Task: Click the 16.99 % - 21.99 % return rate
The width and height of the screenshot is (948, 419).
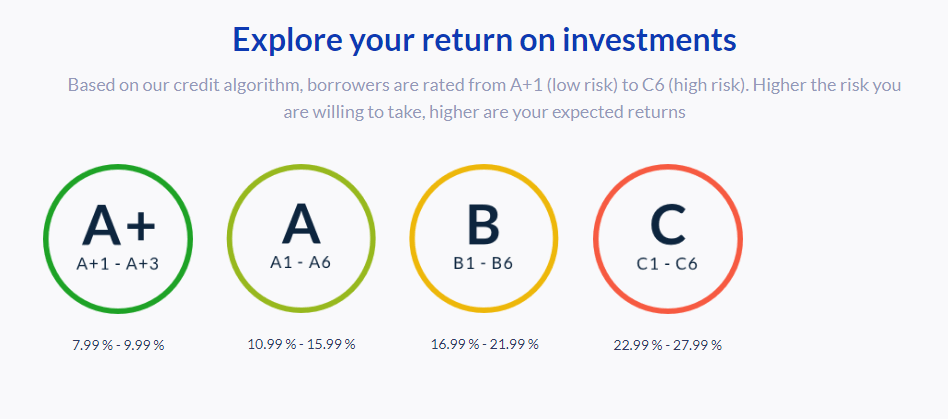Action: (485, 344)
